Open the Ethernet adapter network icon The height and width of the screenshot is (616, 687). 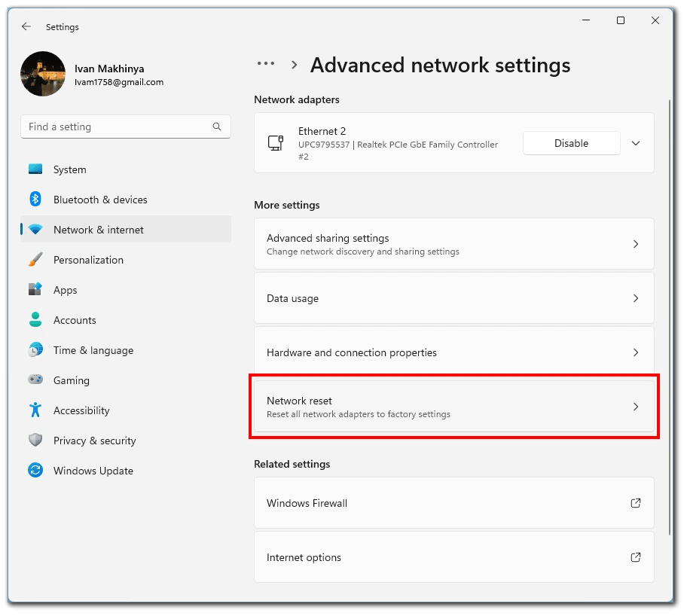(274, 143)
